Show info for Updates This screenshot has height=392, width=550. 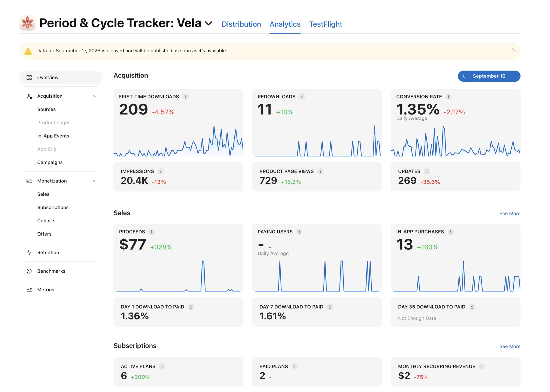click(427, 171)
